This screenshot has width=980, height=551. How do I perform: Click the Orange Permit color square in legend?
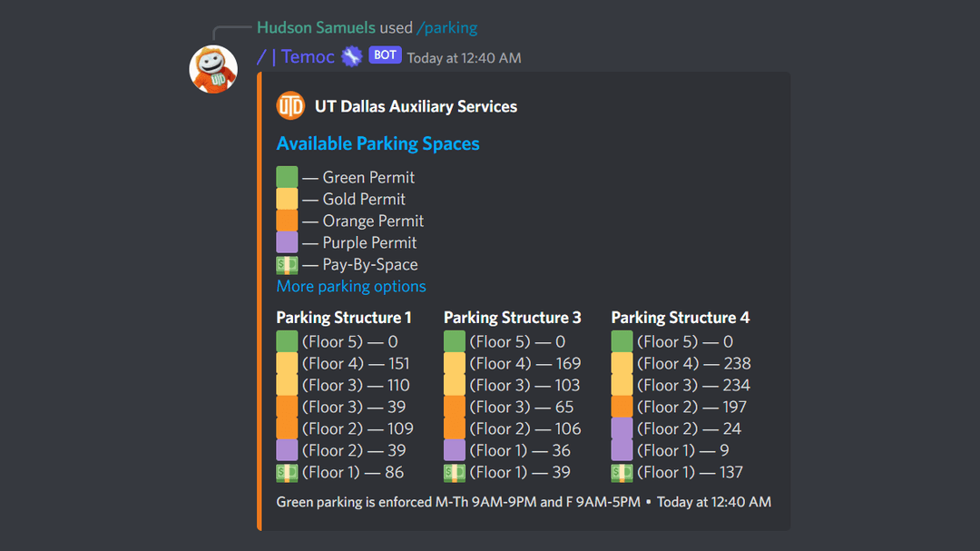287,221
